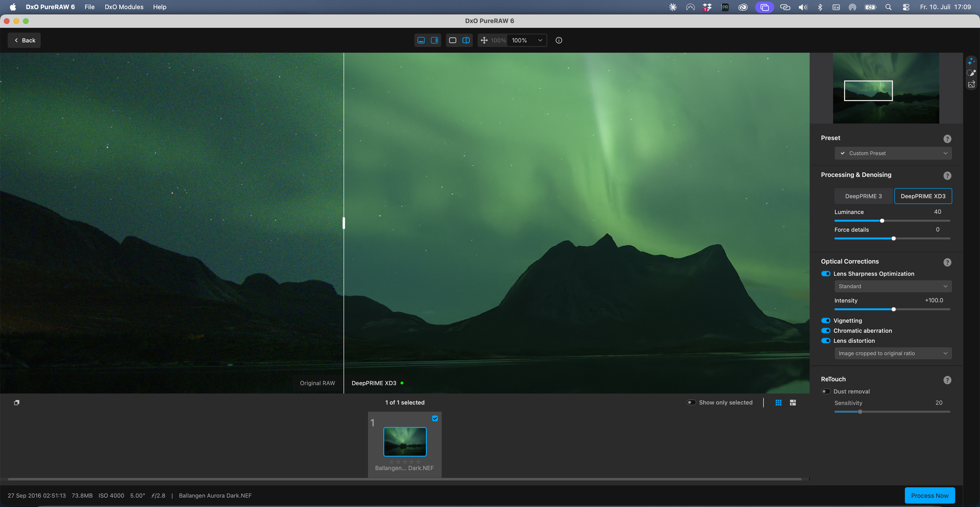The image size is (980, 507).
Task: Go Back to the previous screen
Action: (24, 40)
